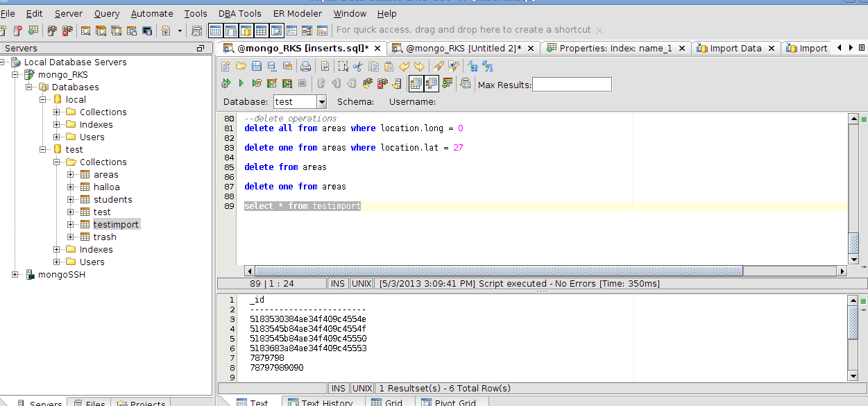This screenshot has height=406, width=868.
Task: Open the ER Modeler menu
Action: 297,13
